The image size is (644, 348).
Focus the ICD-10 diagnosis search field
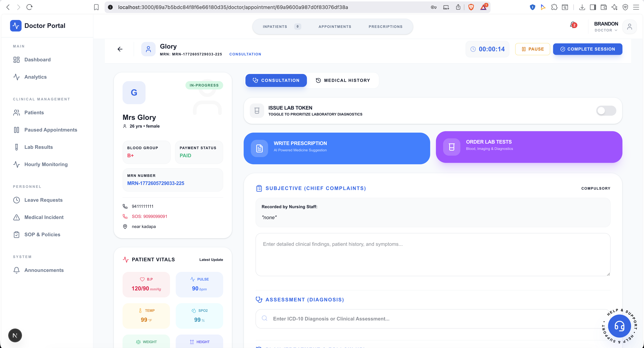coord(433,319)
